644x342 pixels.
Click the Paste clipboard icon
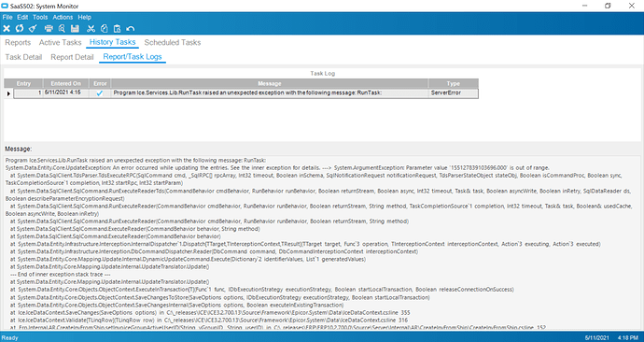[117, 28]
